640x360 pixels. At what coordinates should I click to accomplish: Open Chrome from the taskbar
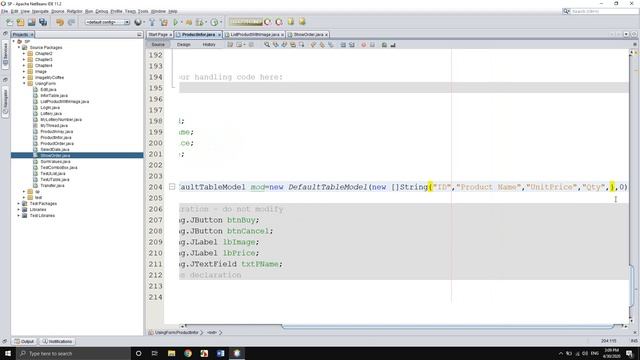(x=188, y=353)
